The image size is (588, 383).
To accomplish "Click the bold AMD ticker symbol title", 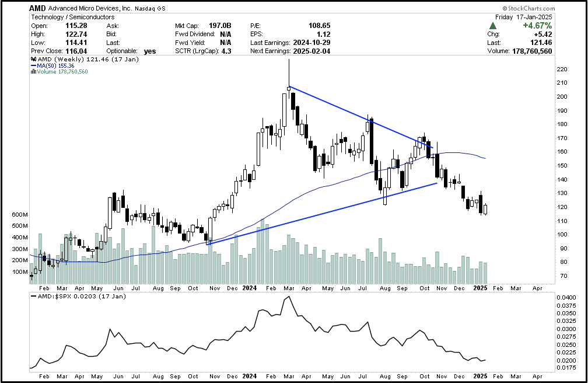I will [x=37, y=8].
